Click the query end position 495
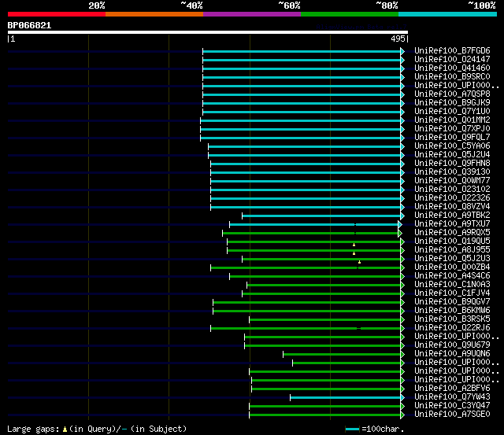 (x=398, y=39)
